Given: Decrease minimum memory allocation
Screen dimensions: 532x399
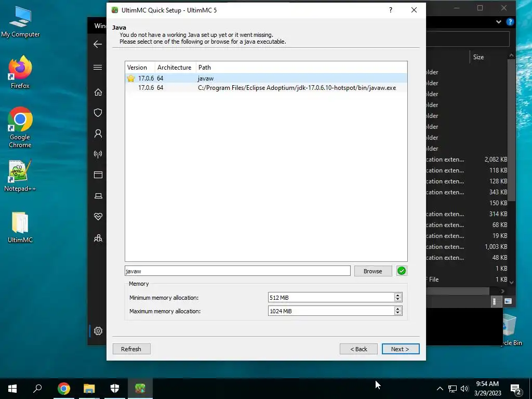Looking at the screenshot, I should [398, 300].
